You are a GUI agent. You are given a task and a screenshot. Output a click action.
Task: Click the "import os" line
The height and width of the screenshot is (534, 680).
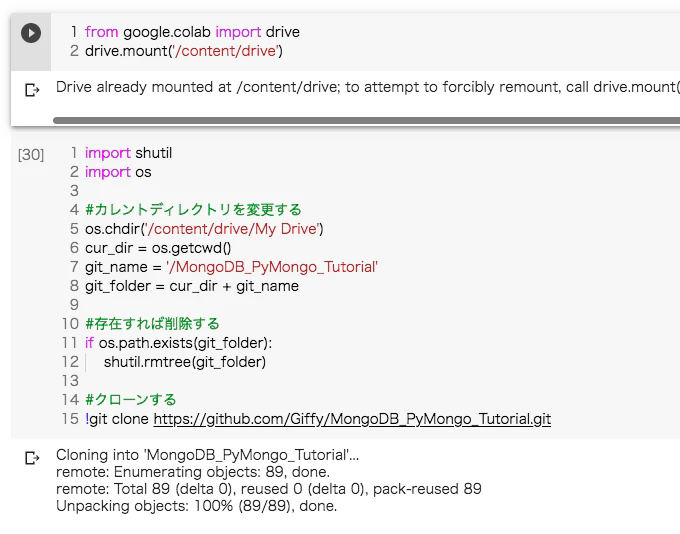[118, 172]
